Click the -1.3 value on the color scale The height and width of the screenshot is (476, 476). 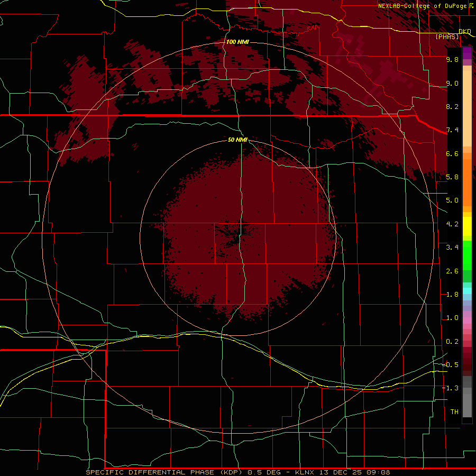click(451, 388)
